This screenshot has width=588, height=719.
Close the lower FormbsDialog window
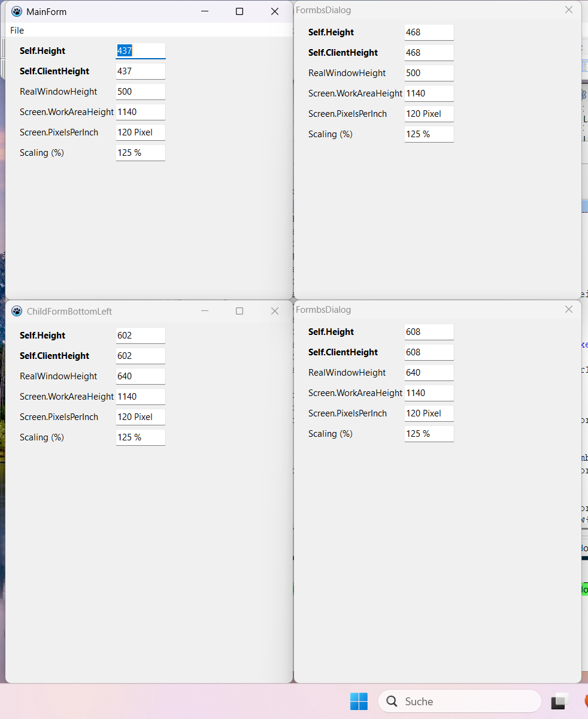[x=569, y=309]
